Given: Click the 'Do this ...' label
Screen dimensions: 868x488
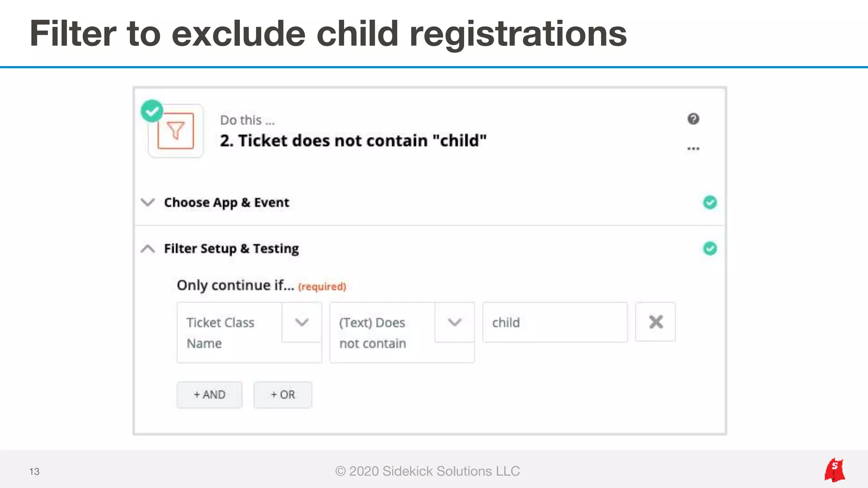Looking at the screenshot, I should (x=248, y=120).
